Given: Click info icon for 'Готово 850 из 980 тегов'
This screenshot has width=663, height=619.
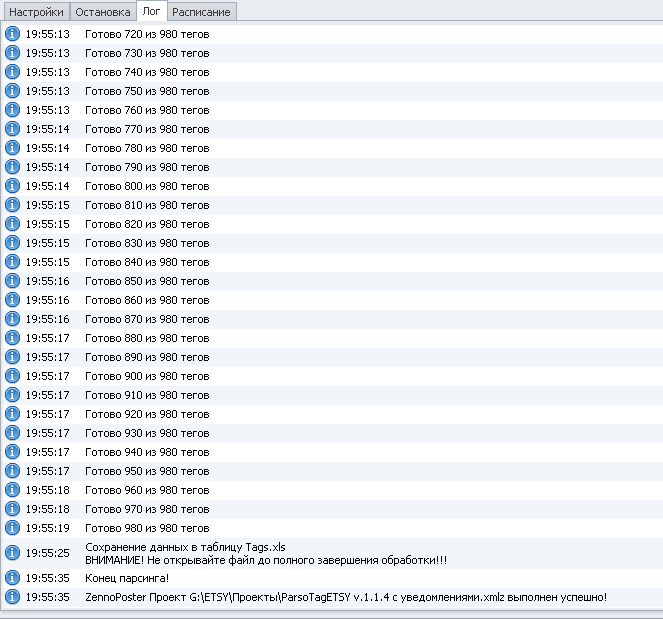Looking at the screenshot, I should pyautogui.click(x=12, y=281).
